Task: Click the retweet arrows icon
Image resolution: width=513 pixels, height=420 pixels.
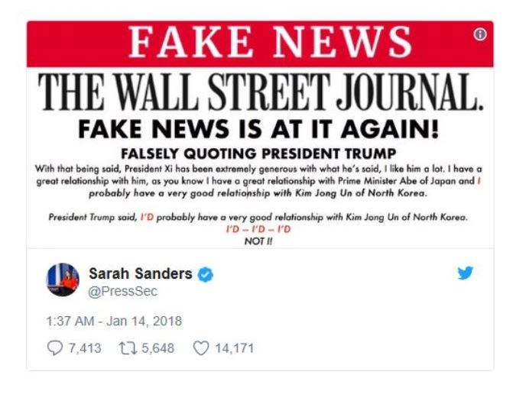Action: pyautogui.click(x=127, y=348)
